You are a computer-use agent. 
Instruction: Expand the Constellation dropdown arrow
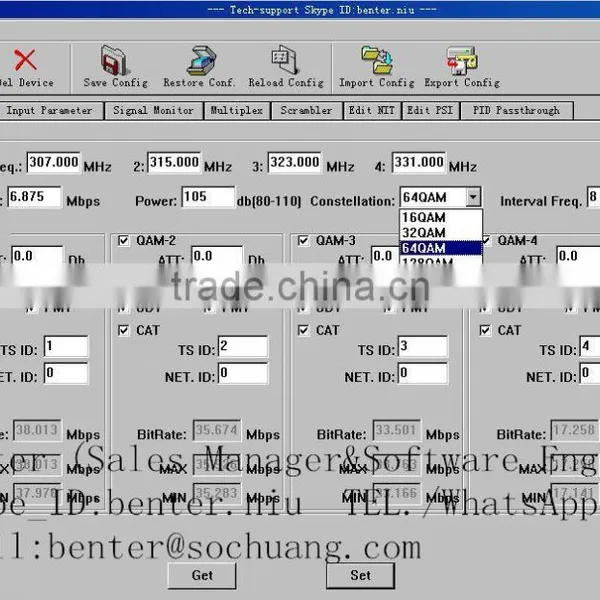tap(473, 197)
